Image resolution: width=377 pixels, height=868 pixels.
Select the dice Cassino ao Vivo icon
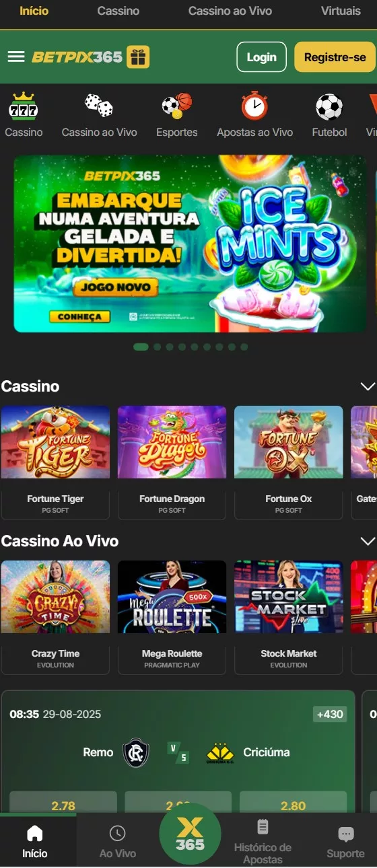tap(99, 106)
